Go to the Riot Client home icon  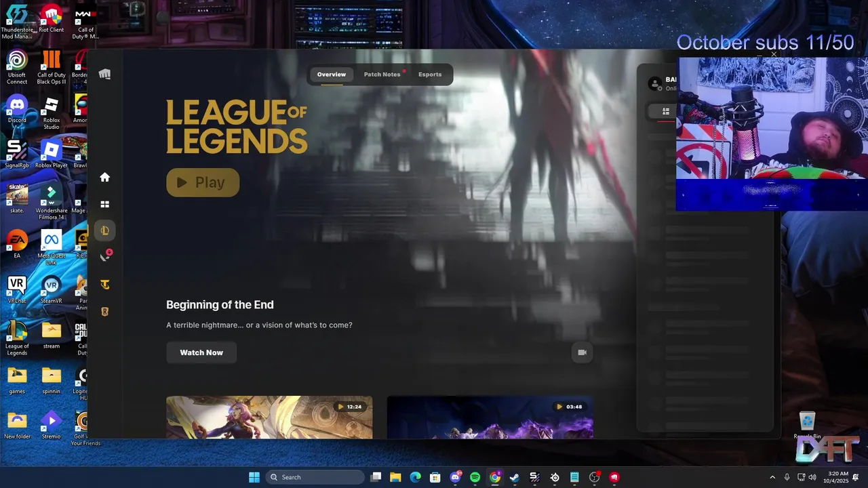pyautogui.click(x=104, y=177)
